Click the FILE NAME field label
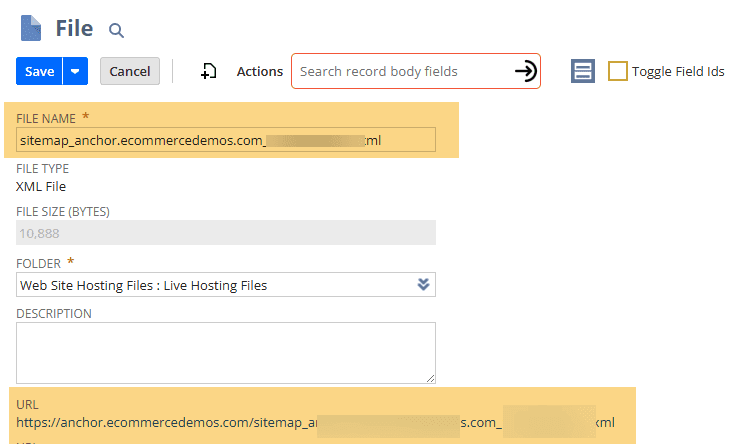This screenshot has width=730, height=444. click(46, 119)
